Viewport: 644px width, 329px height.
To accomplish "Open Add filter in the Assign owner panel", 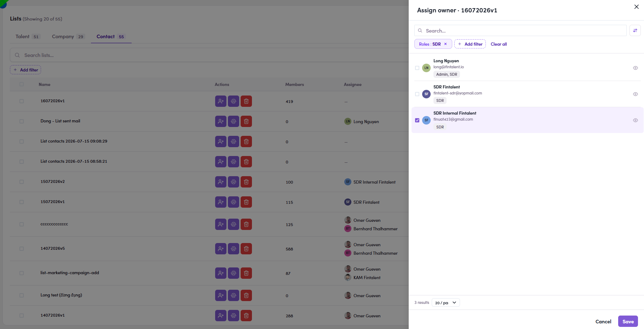I will (x=470, y=44).
